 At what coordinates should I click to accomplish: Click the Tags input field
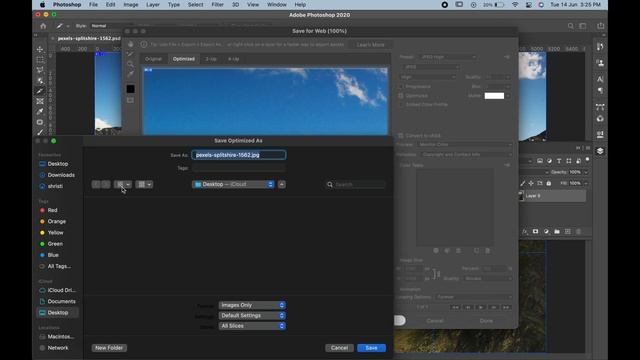point(239,168)
